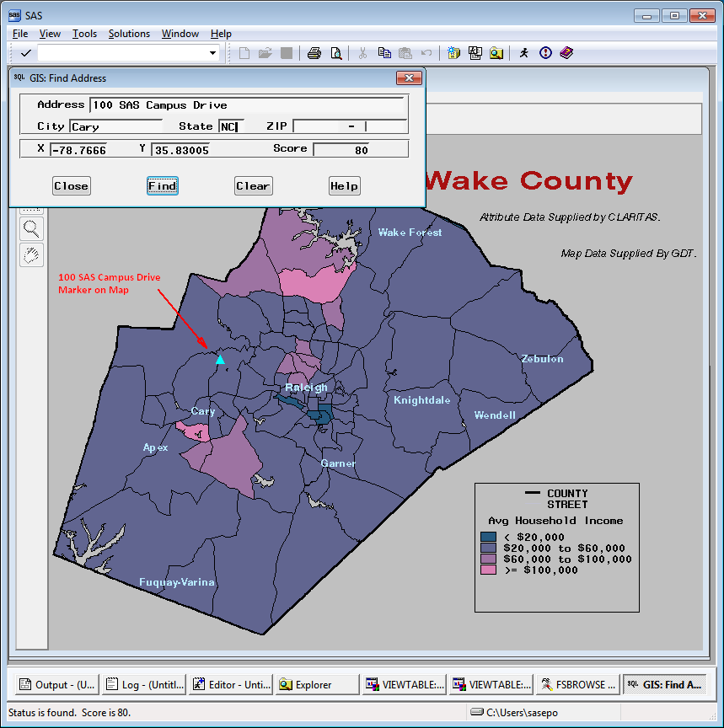Open the SAS help book icon
The width and height of the screenshot is (724, 728).
pos(566,53)
